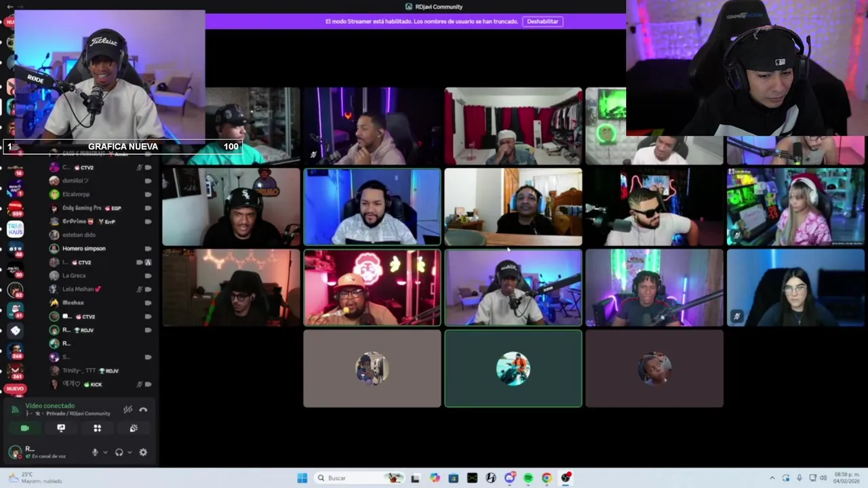Disconnect from the voice channel
The image size is (868, 488).
(143, 409)
